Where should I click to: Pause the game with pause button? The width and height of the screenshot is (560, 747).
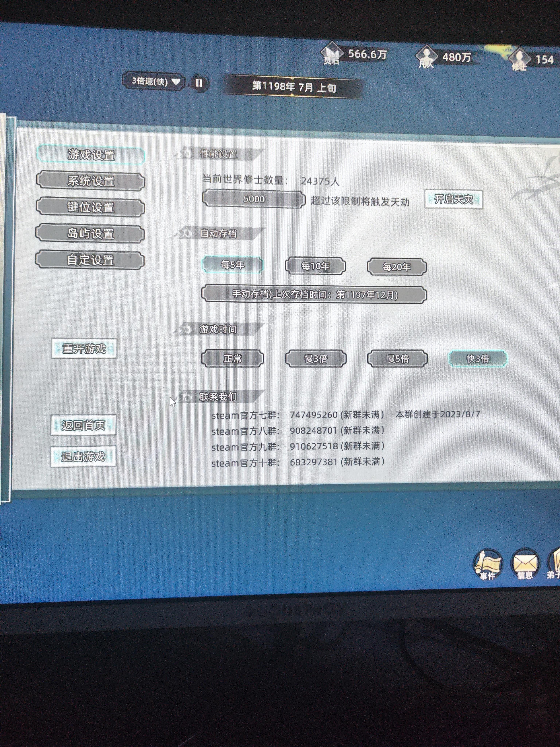click(199, 83)
